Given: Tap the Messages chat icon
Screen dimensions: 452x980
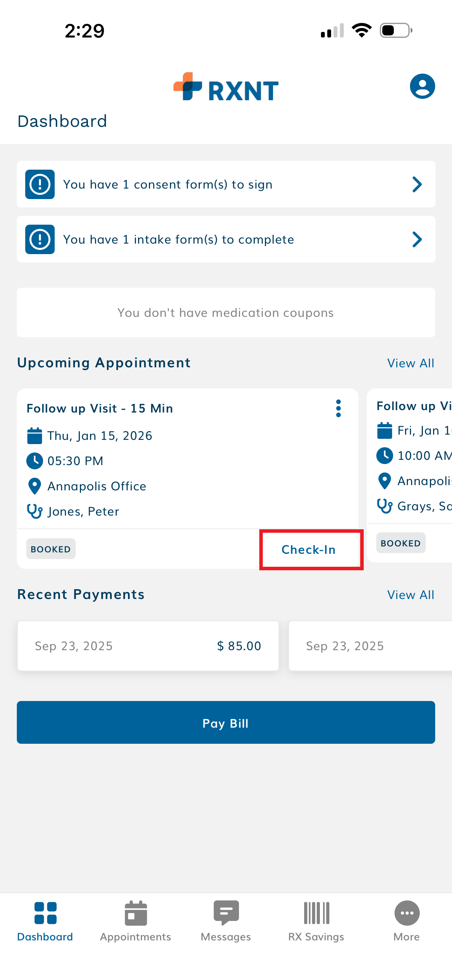Looking at the screenshot, I should (226, 913).
